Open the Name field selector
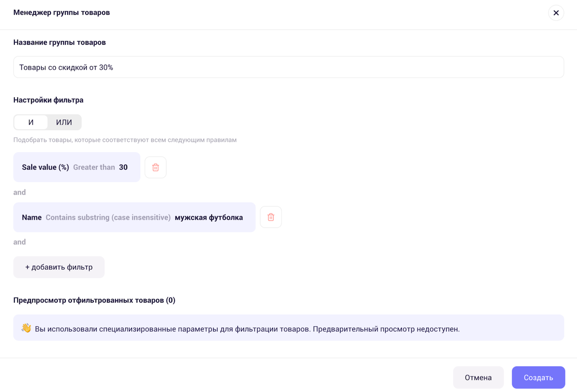The width and height of the screenshot is (577, 392). [32, 217]
